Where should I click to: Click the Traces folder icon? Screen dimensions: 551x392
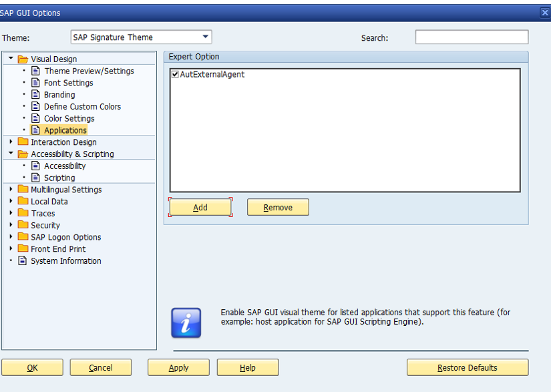pyautogui.click(x=23, y=213)
